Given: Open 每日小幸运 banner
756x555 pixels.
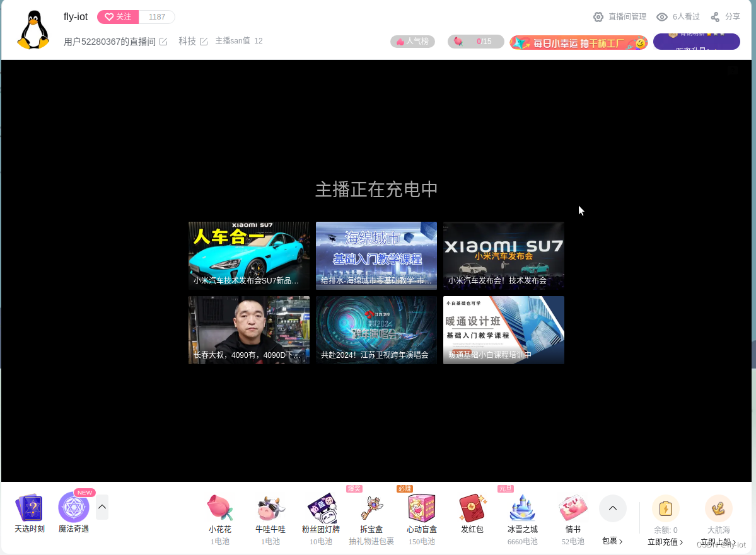Looking at the screenshot, I should coord(579,43).
